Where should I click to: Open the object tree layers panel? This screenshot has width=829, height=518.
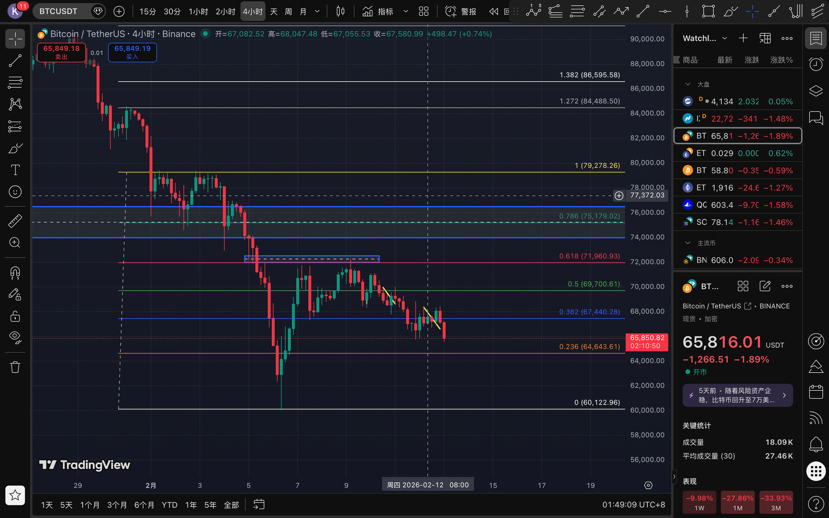816,91
